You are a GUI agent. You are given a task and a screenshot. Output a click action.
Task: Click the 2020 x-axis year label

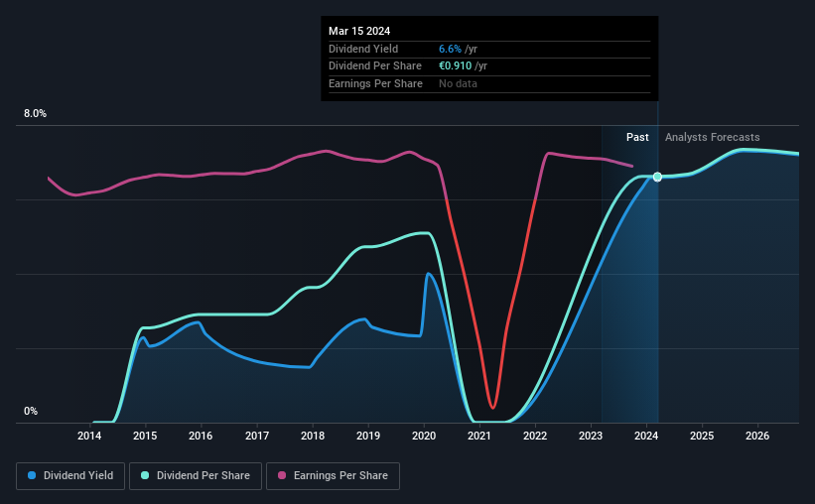(424, 436)
